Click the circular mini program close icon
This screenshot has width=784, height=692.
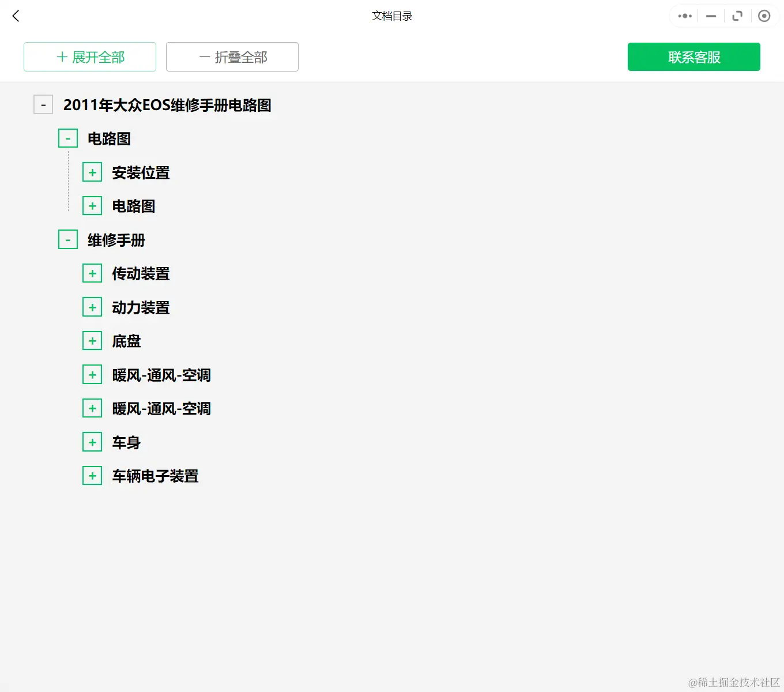[764, 16]
